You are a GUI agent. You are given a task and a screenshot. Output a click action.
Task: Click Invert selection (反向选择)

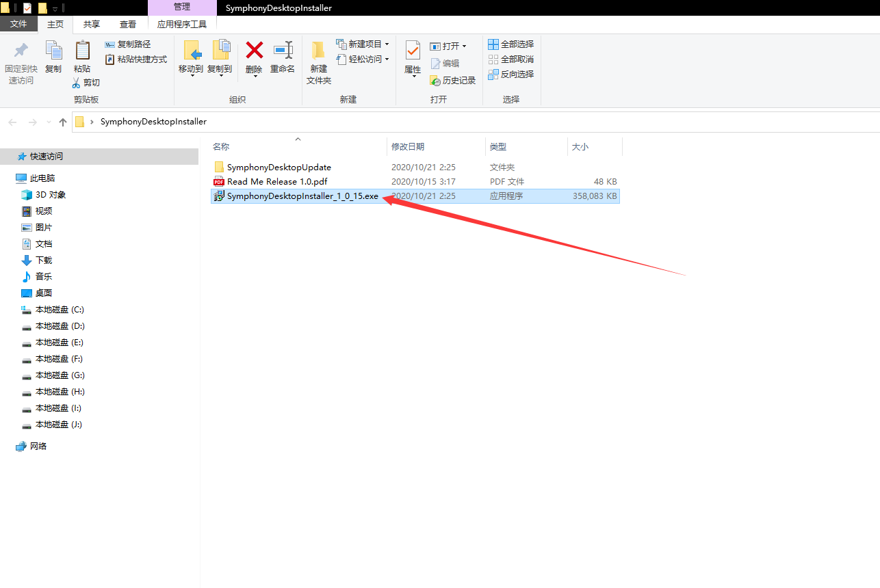[x=510, y=75]
